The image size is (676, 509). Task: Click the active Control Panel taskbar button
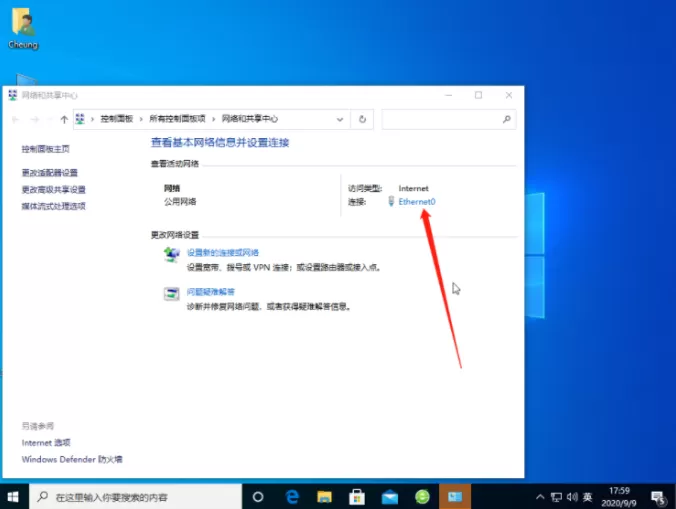455,497
